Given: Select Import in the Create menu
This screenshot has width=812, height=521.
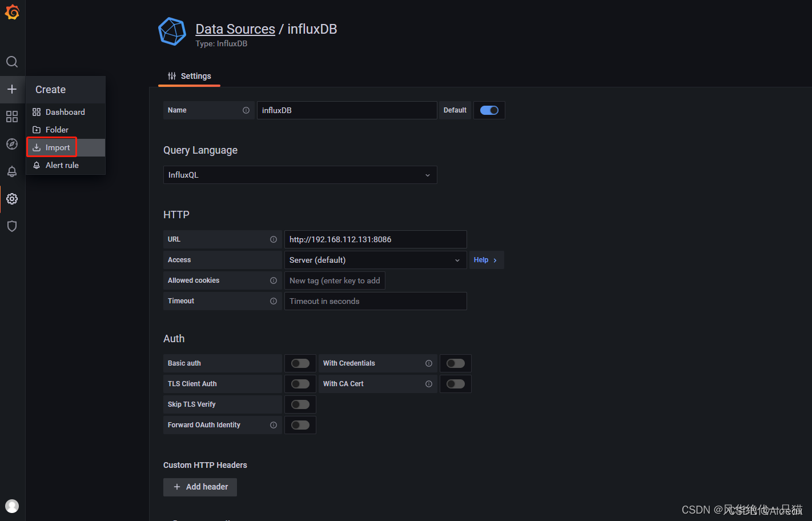Looking at the screenshot, I should (x=66, y=147).
